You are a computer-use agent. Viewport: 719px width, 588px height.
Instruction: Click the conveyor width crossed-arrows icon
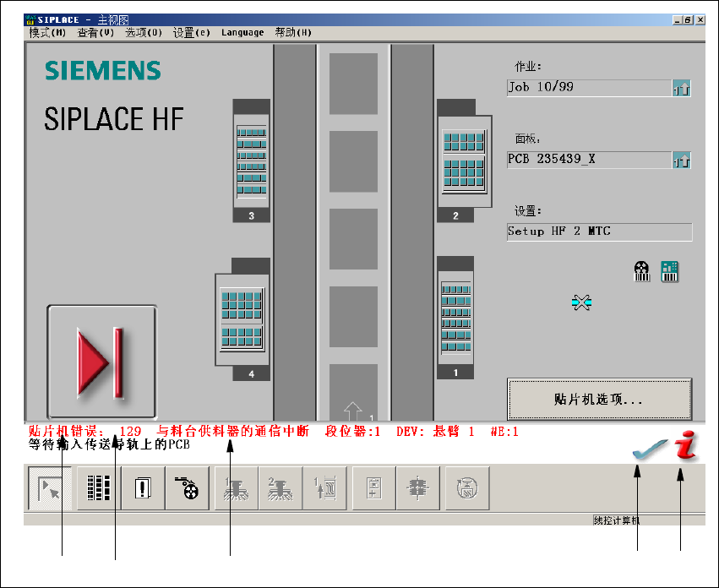coord(581,302)
